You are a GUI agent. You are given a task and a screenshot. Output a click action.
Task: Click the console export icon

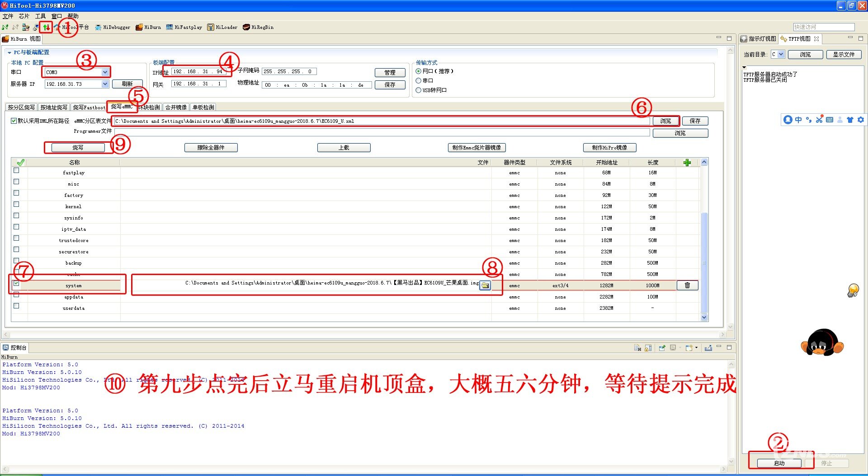pyautogui.click(x=708, y=348)
